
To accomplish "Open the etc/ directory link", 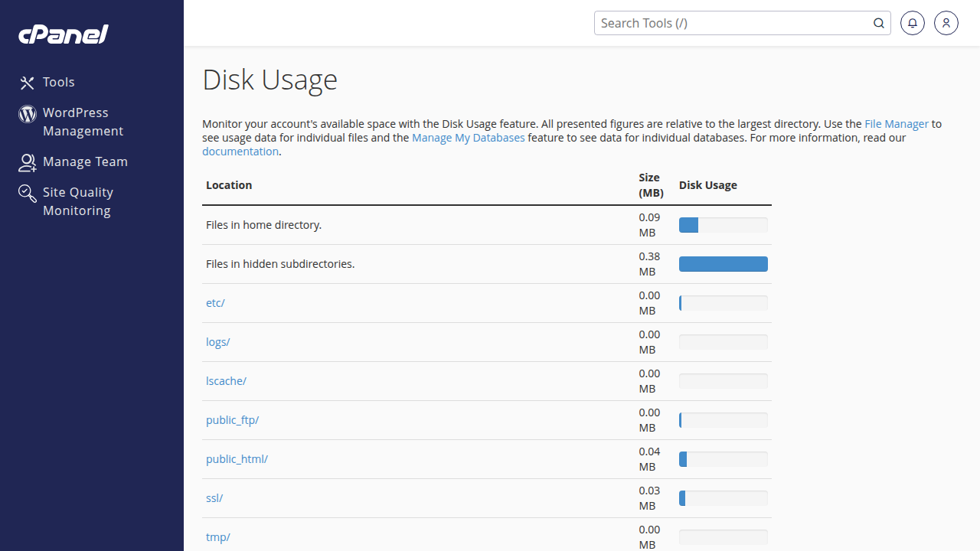I will pyautogui.click(x=215, y=303).
